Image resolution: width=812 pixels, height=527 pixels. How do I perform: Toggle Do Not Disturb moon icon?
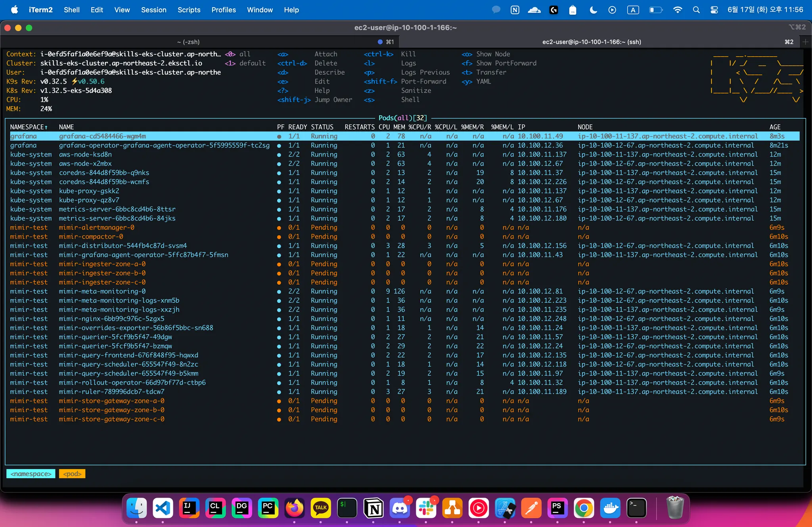[593, 10]
